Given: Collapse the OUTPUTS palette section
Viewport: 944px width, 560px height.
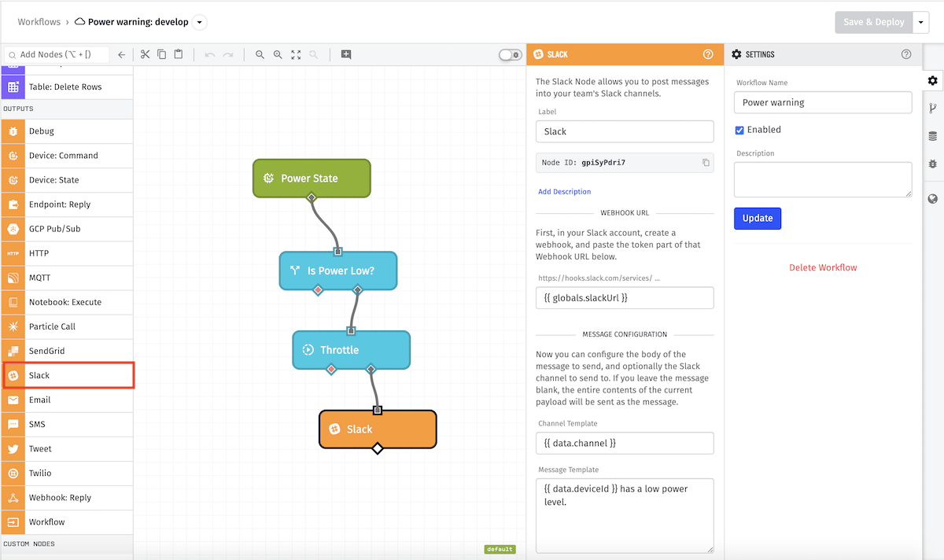Looking at the screenshot, I should pyautogui.click(x=67, y=109).
